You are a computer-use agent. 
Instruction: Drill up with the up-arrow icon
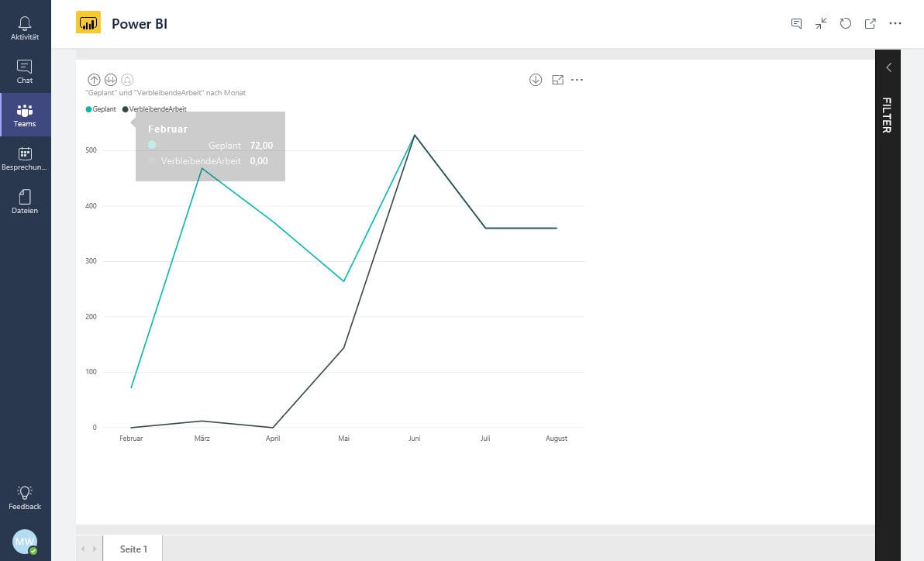pos(94,80)
